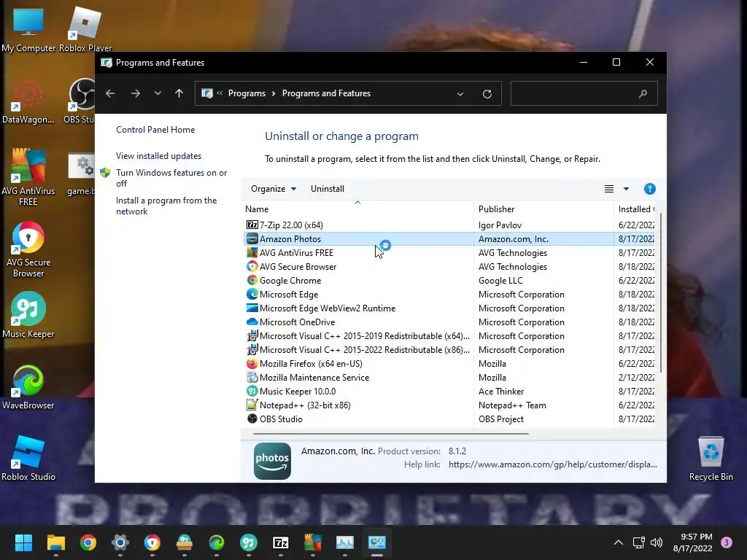Open the notification count badge
This screenshot has width=747, height=560.
pos(726,542)
